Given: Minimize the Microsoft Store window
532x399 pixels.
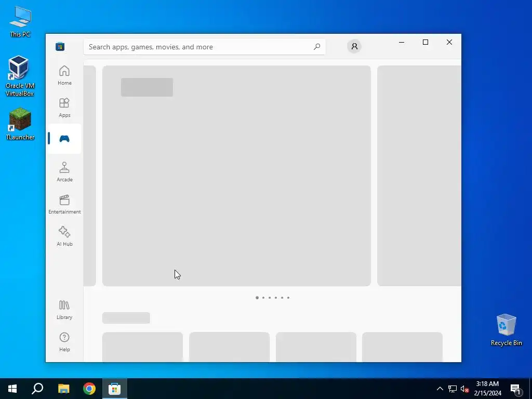Looking at the screenshot, I should click(x=402, y=42).
